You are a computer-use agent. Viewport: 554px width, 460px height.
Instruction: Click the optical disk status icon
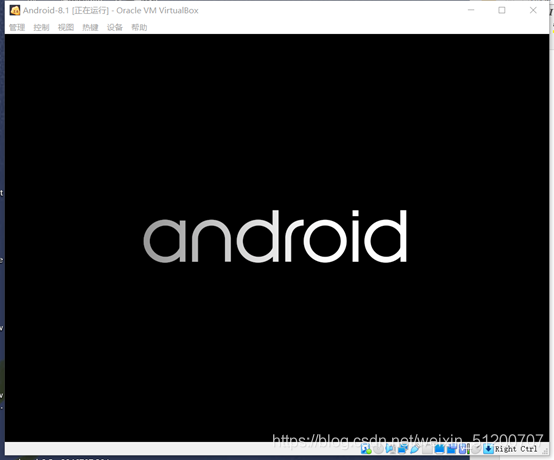[378, 449]
